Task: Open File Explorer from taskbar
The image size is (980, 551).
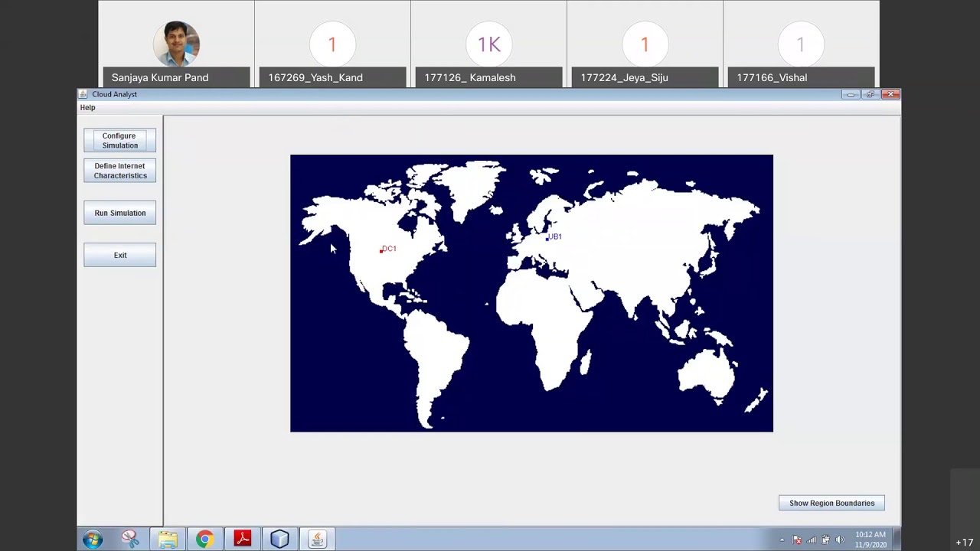Action: tap(168, 540)
